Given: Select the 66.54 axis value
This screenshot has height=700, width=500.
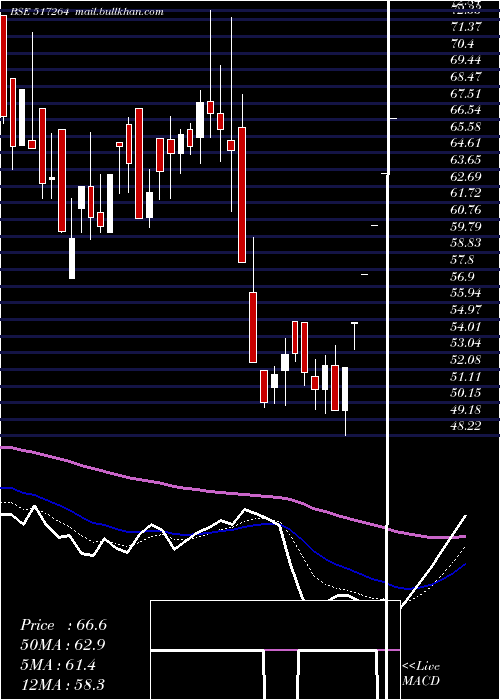Looking at the screenshot, I should [x=466, y=110].
